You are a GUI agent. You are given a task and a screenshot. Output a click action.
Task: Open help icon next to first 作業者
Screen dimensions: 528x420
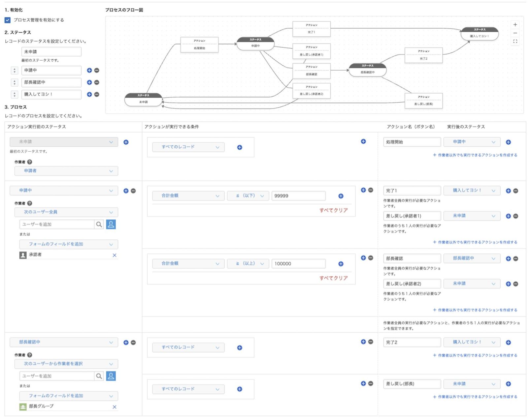pos(30,162)
